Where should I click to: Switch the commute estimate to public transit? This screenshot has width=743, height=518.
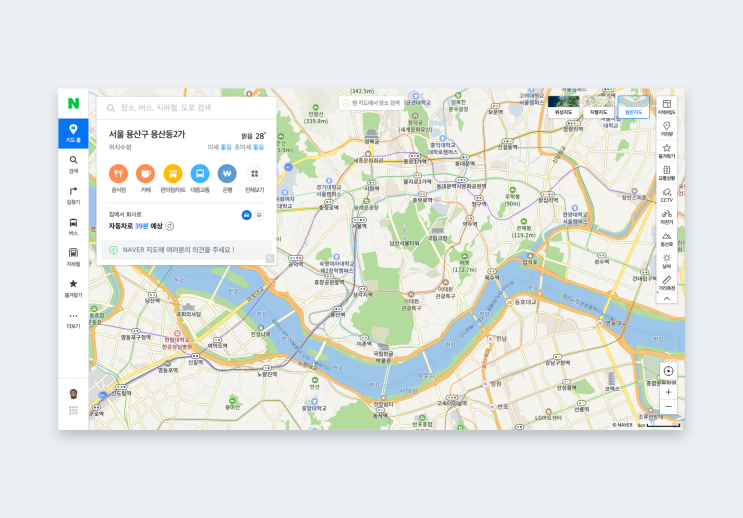(259, 215)
